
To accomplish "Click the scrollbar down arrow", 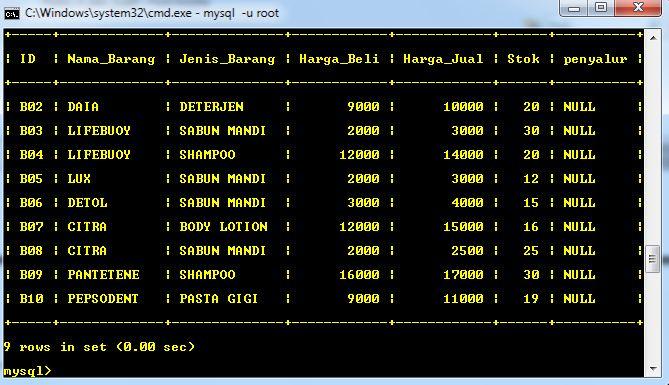I will coord(653,368).
